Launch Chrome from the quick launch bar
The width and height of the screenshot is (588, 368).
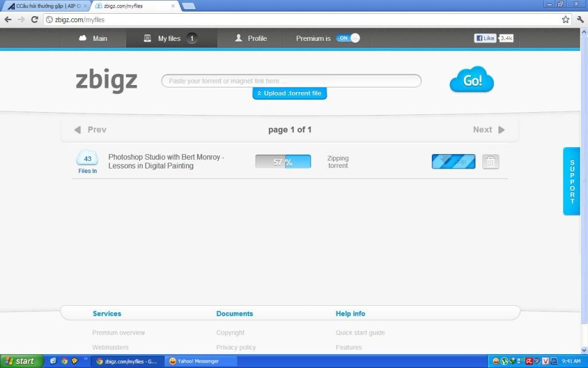(64, 361)
